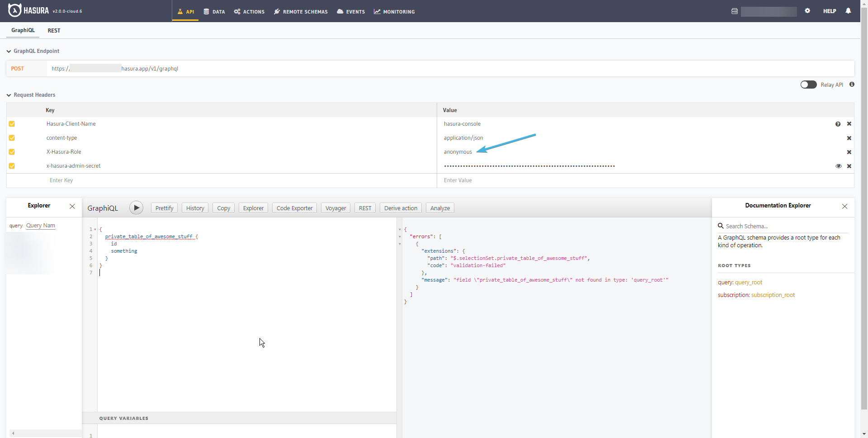Enable the Relay API toggle
Viewport: 868px width, 438px height.
pos(809,85)
